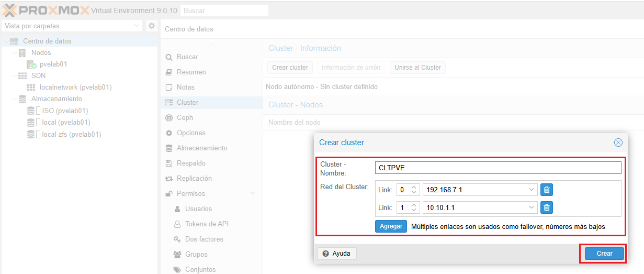
Task: Select the Nodos folder
Action: pyautogui.click(x=41, y=52)
